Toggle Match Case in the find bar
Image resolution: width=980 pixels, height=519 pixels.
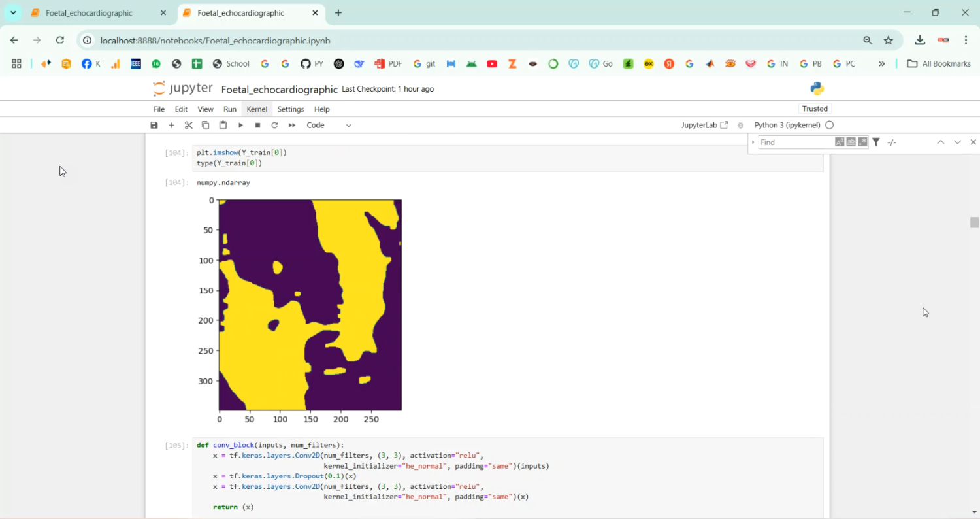coord(840,142)
